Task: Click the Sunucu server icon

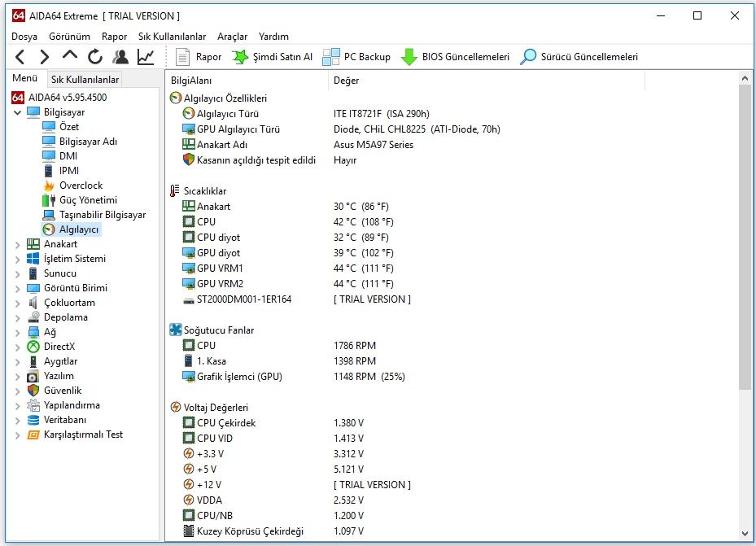Action: pos(33,273)
